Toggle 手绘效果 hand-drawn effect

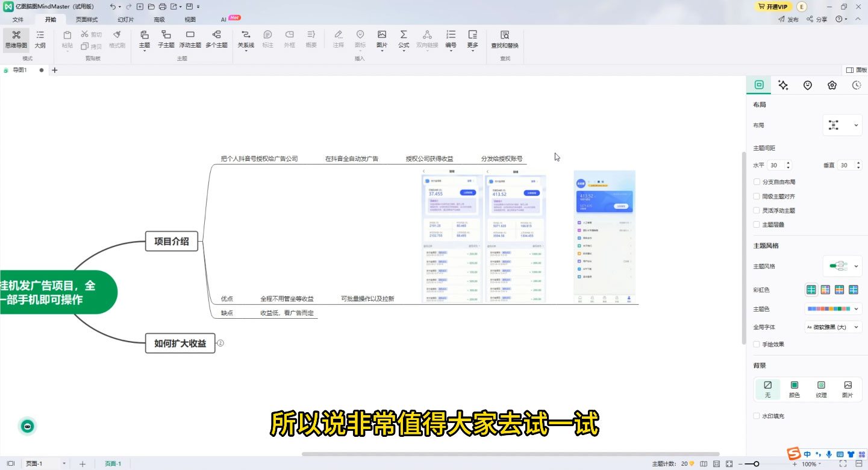tap(757, 344)
